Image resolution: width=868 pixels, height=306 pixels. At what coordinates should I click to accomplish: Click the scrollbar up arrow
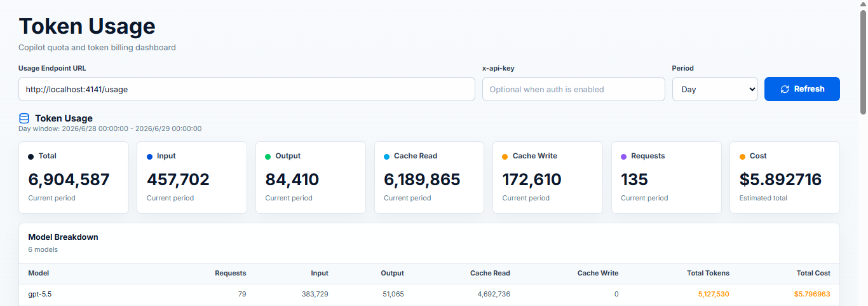(x=863, y=5)
